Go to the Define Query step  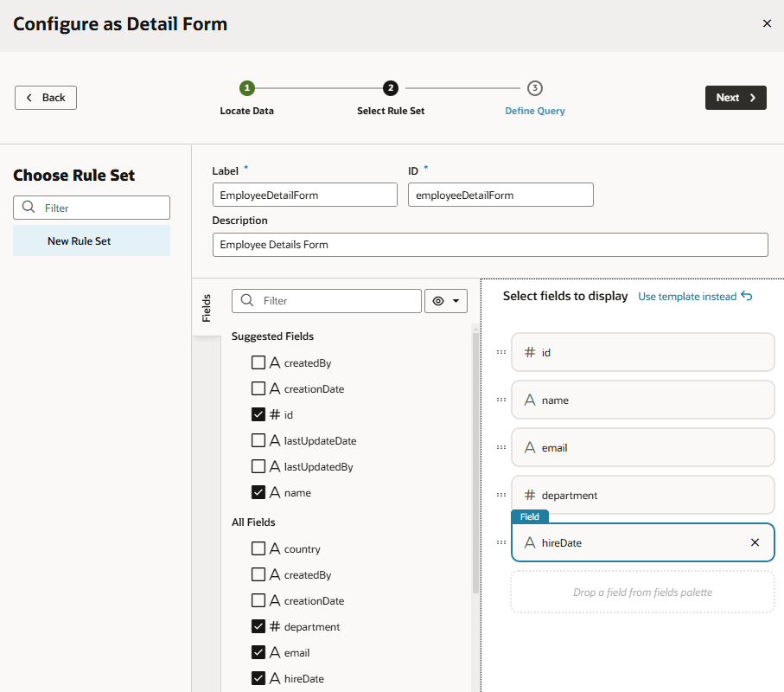pyautogui.click(x=535, y=88)
